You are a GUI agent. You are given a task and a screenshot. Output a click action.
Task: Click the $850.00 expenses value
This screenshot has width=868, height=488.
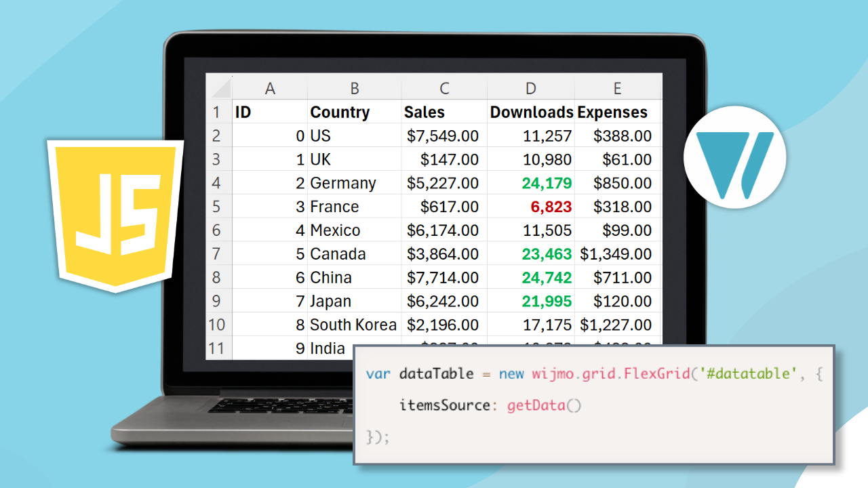pyautogui.click(x=623, y=184)
